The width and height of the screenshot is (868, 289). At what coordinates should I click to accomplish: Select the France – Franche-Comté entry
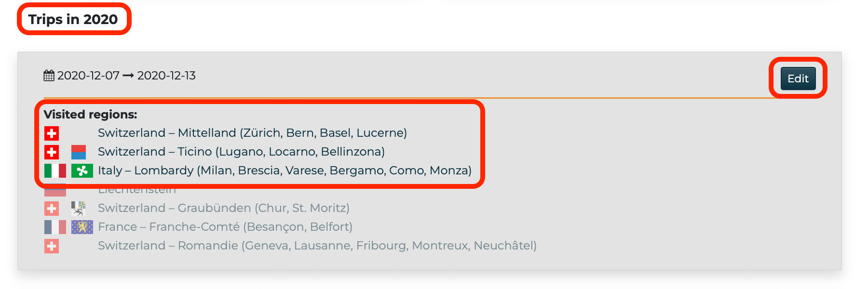click(x=225, y=227)
